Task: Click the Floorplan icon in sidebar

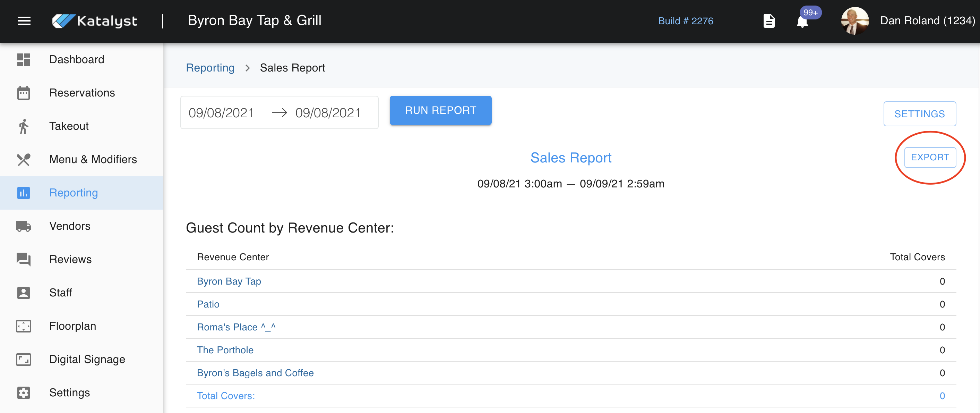Action: [x=24, y=326]
